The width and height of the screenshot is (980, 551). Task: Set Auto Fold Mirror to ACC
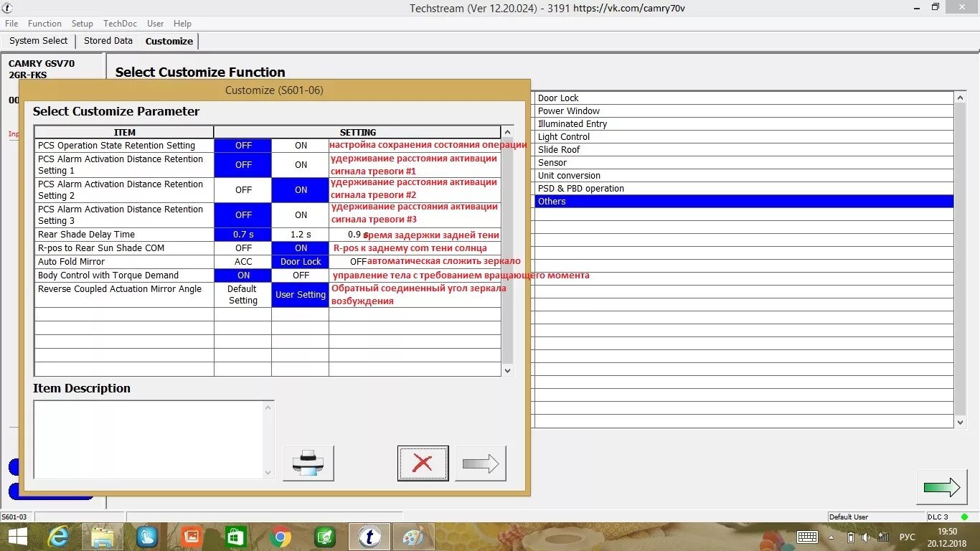pyautogui.click(x=243, y=262)
